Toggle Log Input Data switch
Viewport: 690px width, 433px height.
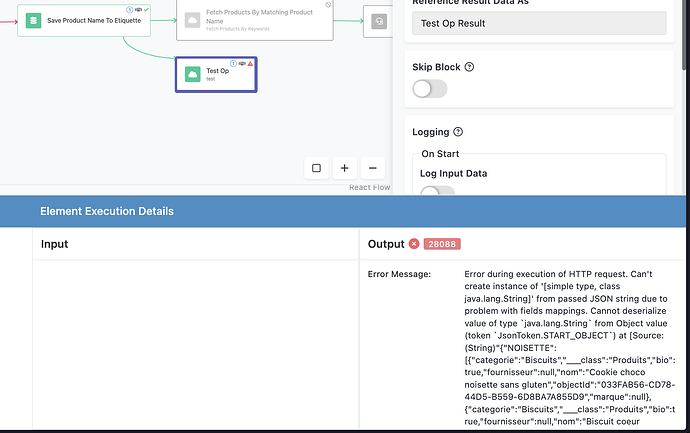[x=436, y=192]
